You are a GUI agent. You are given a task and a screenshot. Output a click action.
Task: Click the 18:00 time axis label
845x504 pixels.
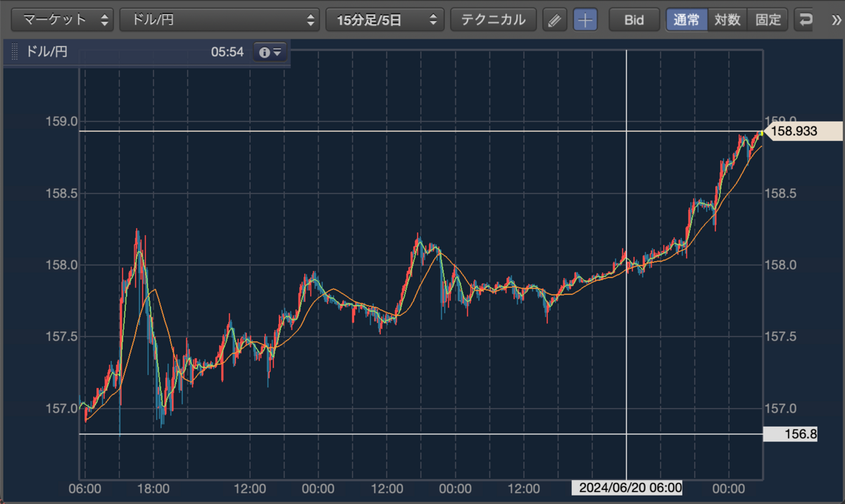(x=154, y=488)
